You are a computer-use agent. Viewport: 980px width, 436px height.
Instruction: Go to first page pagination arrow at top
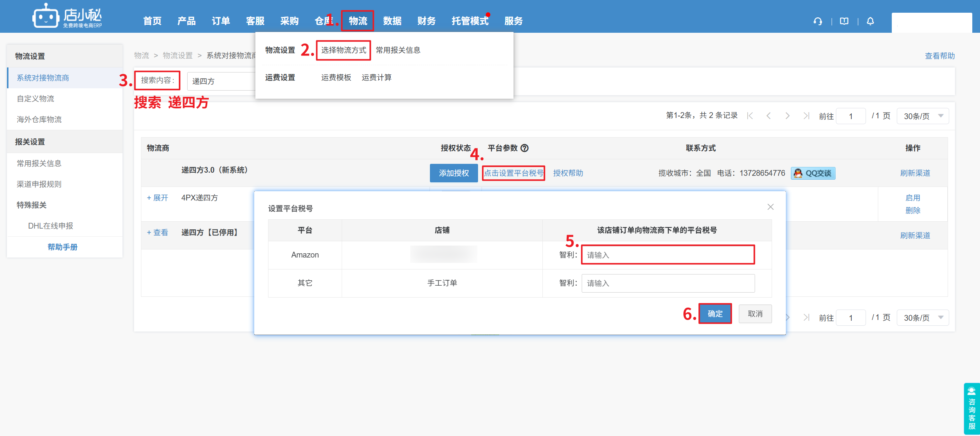coord(750,116)
